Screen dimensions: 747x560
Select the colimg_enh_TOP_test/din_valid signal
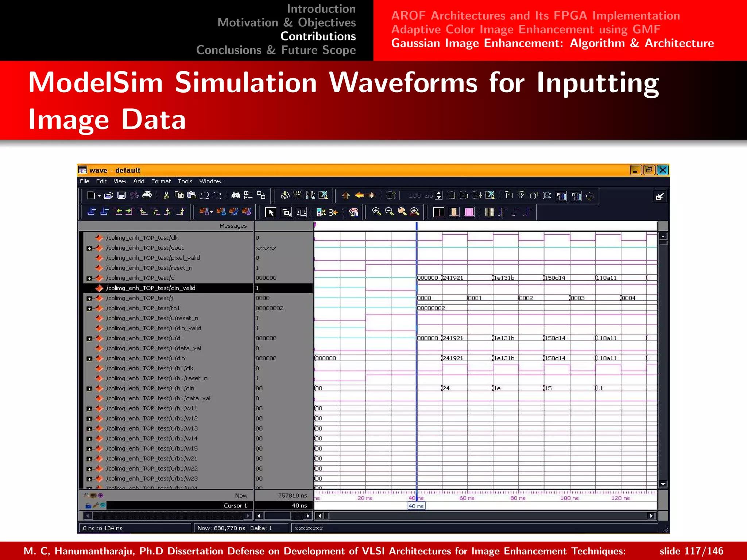(x=151, y=288)
